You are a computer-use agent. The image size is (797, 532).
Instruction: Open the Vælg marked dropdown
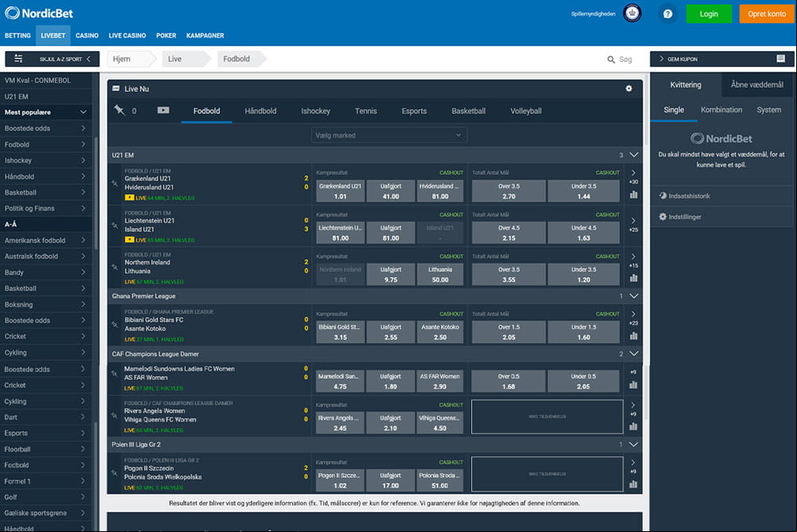point(389,135)
